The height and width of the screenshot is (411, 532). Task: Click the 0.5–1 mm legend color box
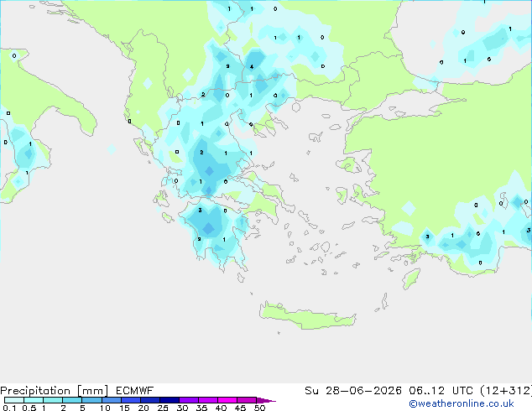click(x=34, y=400)
